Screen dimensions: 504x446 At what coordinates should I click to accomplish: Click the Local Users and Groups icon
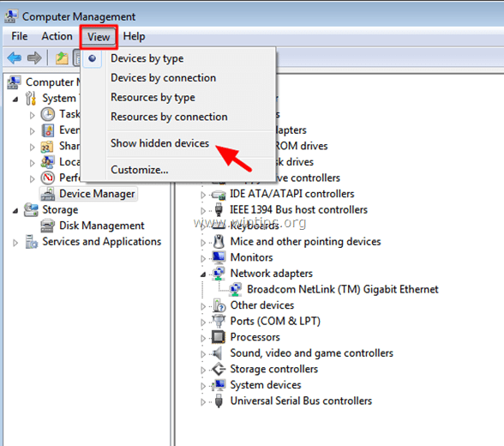tap(48, 162)
